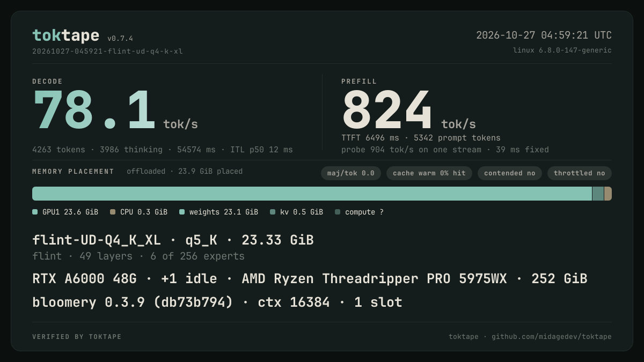The width and height of the screenshot is (644, 362).
Task: Click the kv legend color swatch
Action: pos(273,212)
